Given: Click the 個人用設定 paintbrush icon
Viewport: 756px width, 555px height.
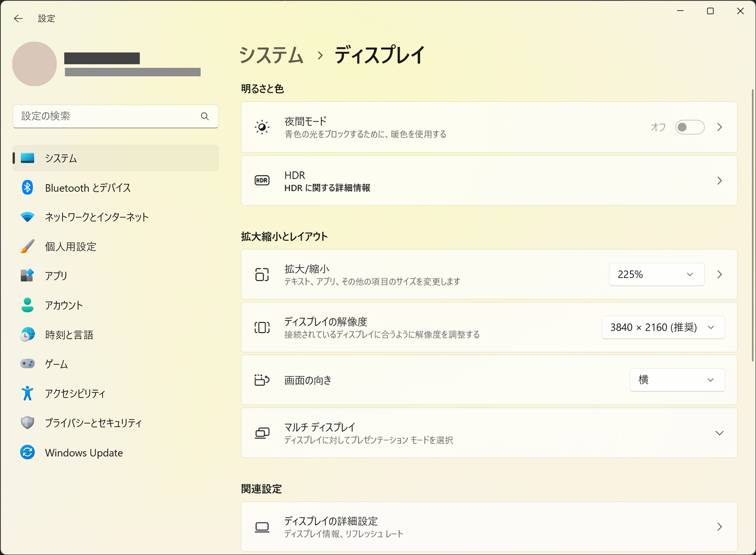Looking at the screenshot, I should 27,246.
